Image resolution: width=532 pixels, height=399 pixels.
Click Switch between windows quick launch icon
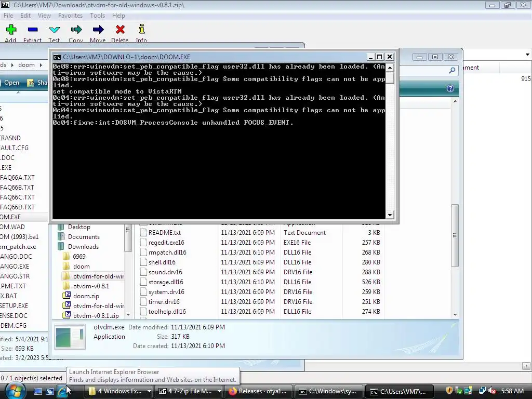[x=50, y=391]
